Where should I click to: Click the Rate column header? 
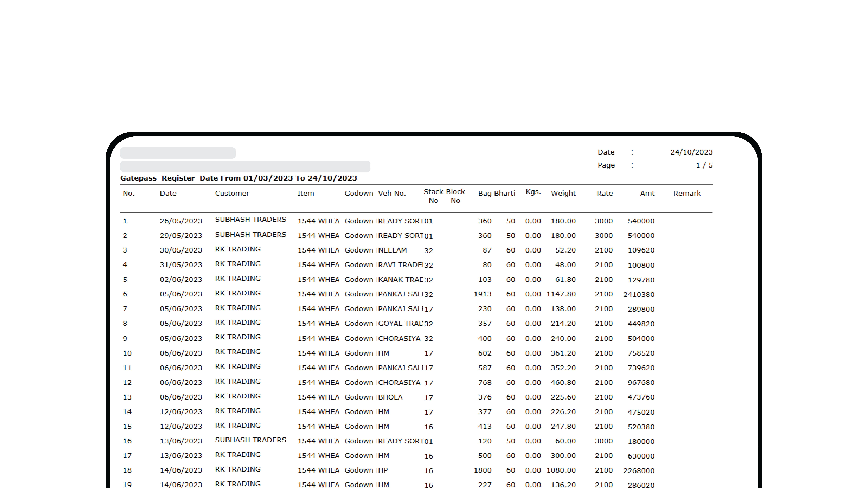tap(605, 193)
